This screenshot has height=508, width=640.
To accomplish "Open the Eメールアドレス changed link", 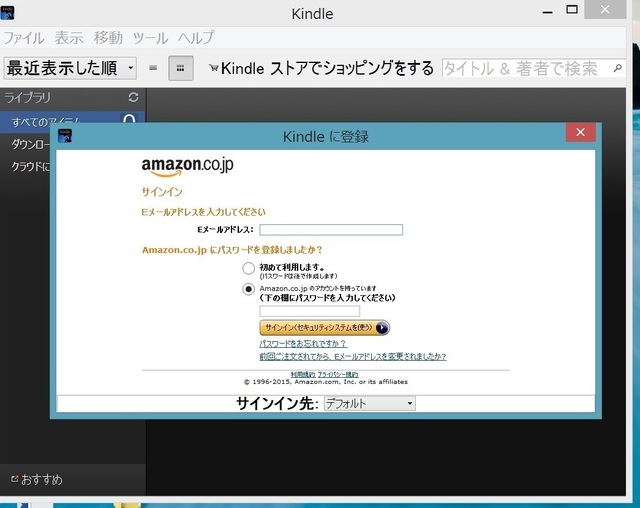I will pos(353,357).
